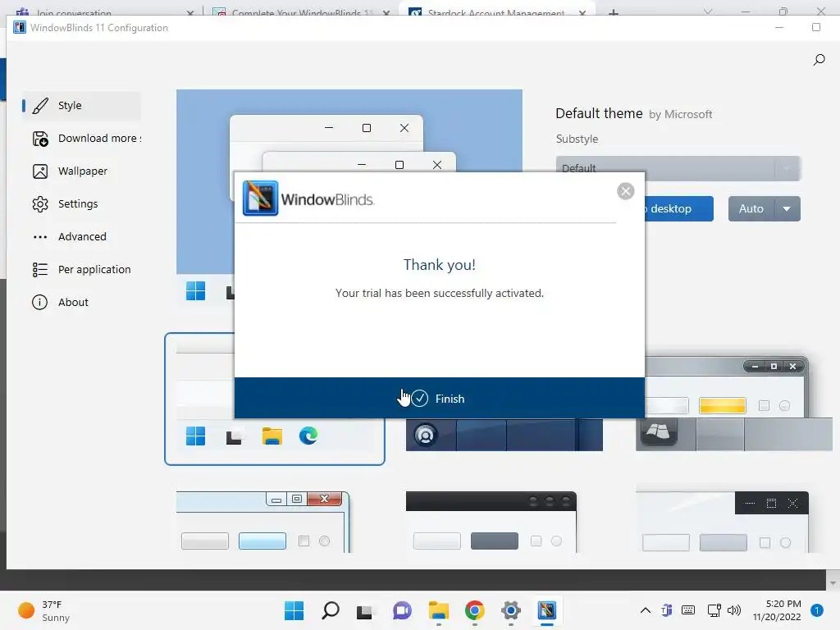The height and width of the screenshot is (630, 840).
Task: Click the search magnifier in WindowBlinds window
Action: click(819, 59)
